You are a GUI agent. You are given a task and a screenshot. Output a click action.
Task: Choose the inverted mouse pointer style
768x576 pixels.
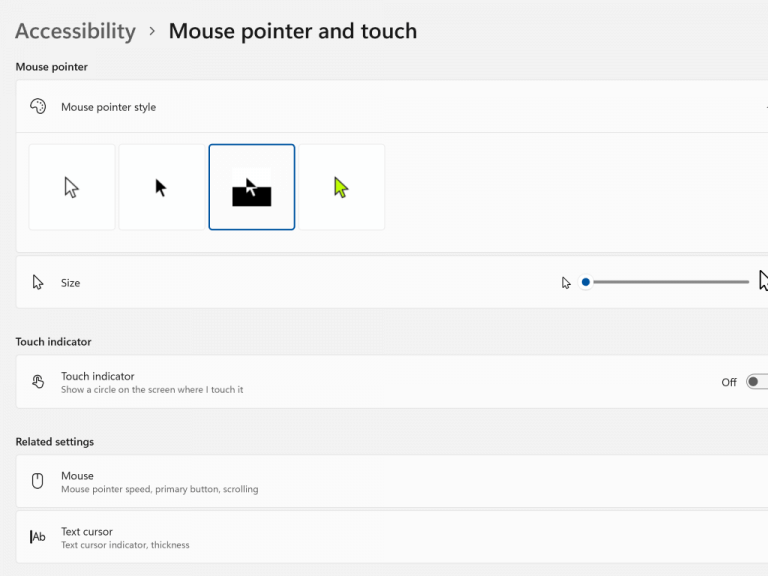click(252, 187)
